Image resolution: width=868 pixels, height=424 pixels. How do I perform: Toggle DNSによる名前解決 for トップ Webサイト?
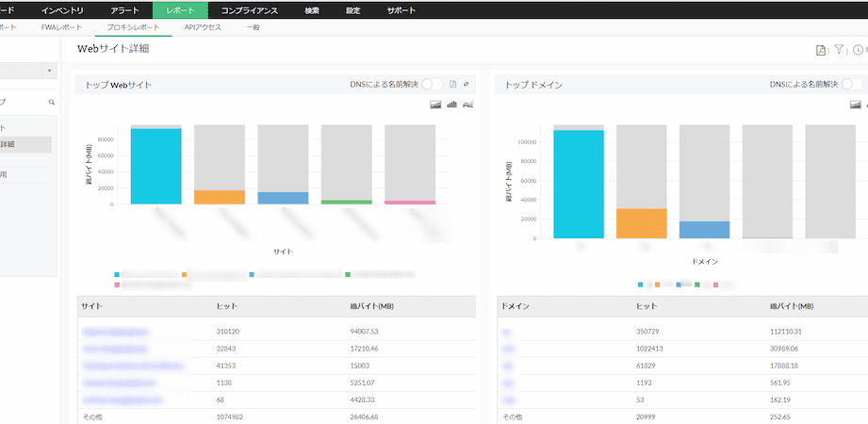click(433, 85)
